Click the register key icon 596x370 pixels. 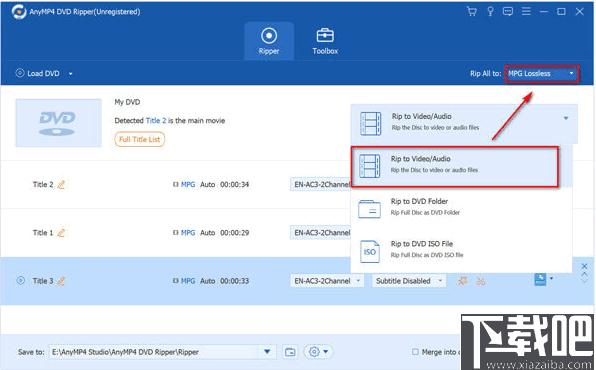pos(490,11)
